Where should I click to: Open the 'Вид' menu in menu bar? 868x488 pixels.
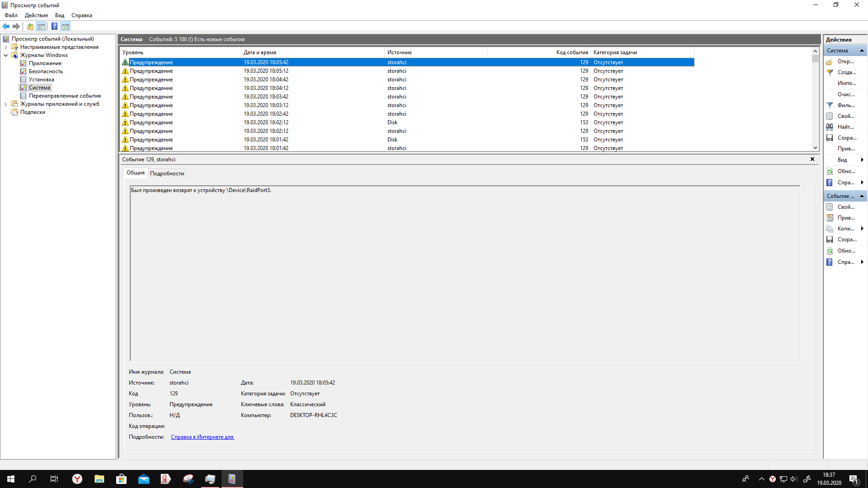point(60,15)
